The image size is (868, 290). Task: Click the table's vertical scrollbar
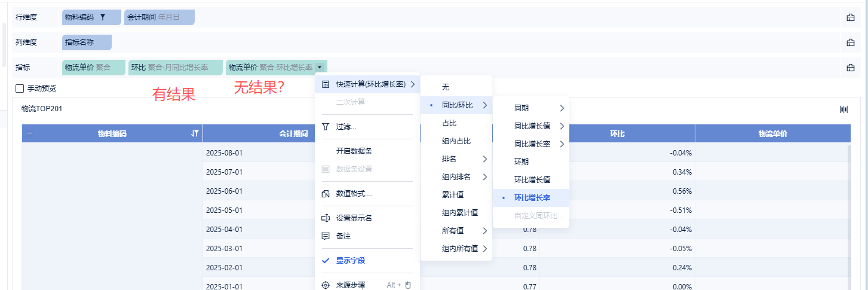click(x=848, y=215)
